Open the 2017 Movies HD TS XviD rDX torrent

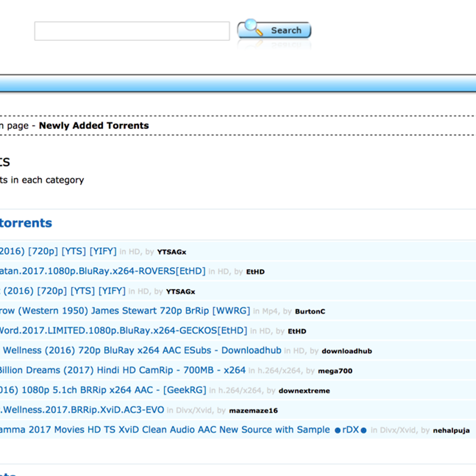pos(183,430)
